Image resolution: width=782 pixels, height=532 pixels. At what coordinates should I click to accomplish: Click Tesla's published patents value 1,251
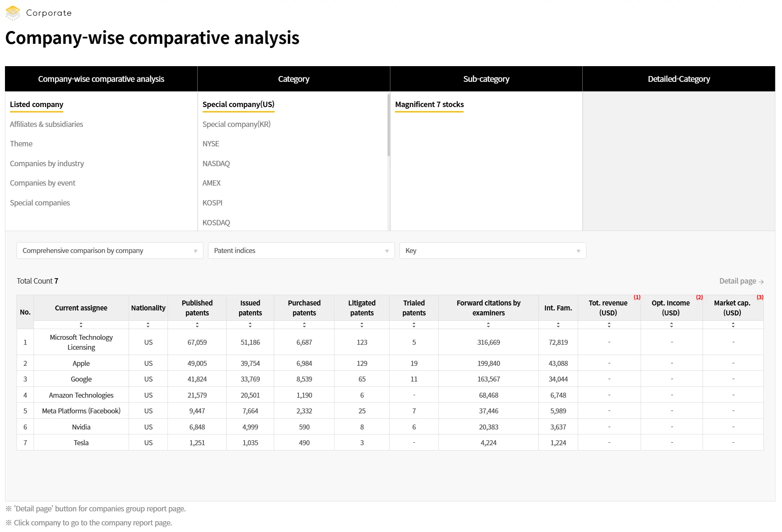197,443
